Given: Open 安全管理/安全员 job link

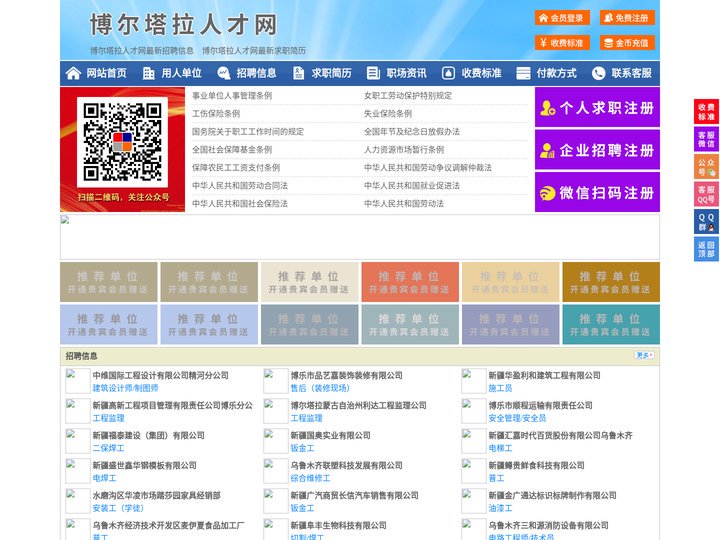Looking at the screenshot, I should click(x=517, y=418).
